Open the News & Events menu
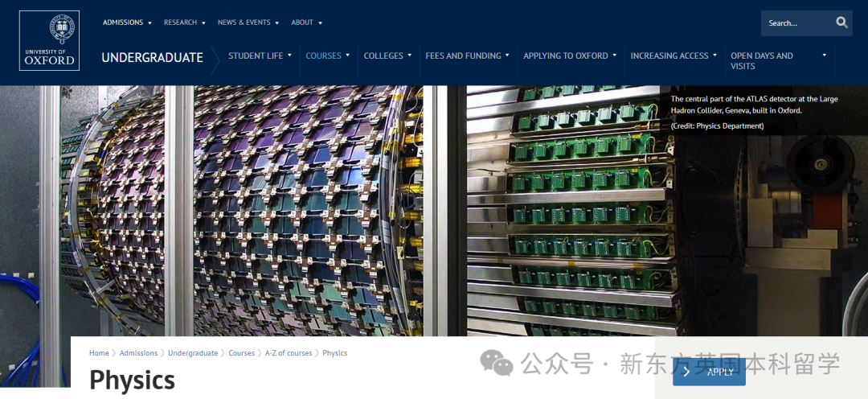This screenshot has height=399, width=868. [x=248, y=23]
